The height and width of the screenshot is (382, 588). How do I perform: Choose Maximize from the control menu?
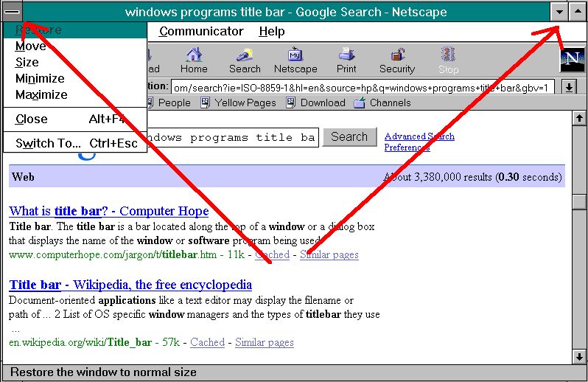pyautogui.click(x=74, y=94)
